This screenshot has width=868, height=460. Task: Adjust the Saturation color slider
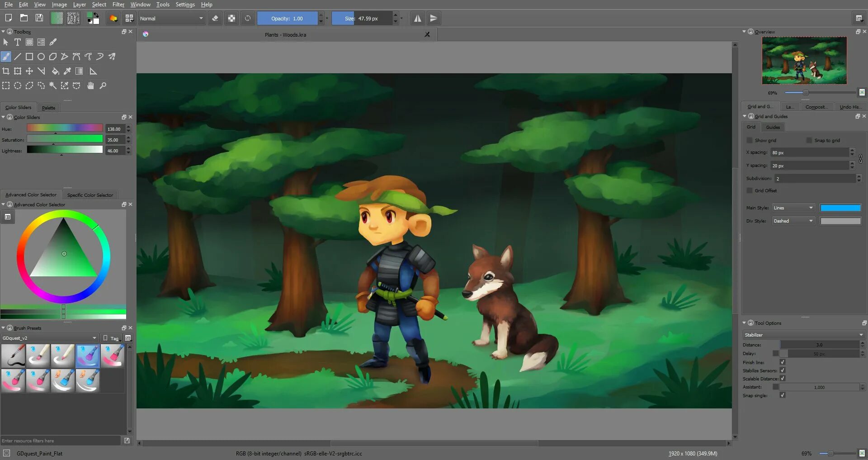point(65,139)
